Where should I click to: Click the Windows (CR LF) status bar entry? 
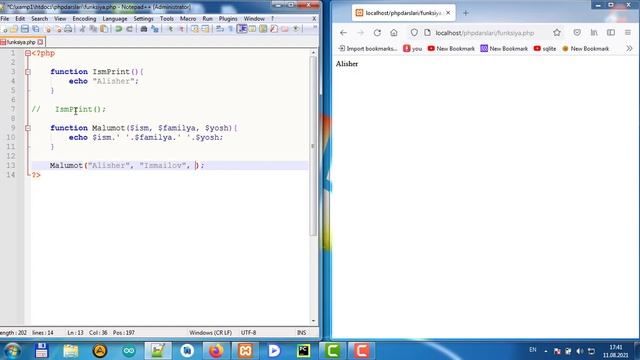tap(210, 333)
